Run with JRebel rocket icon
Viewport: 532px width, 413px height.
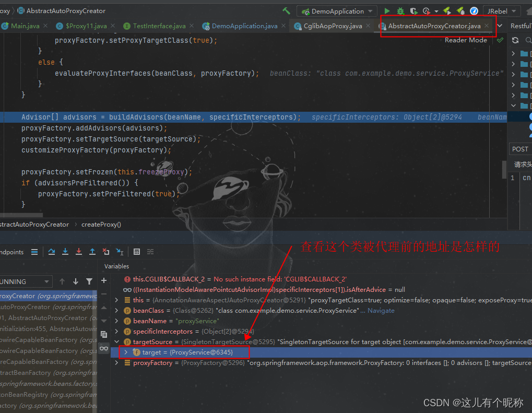point(447,11)
